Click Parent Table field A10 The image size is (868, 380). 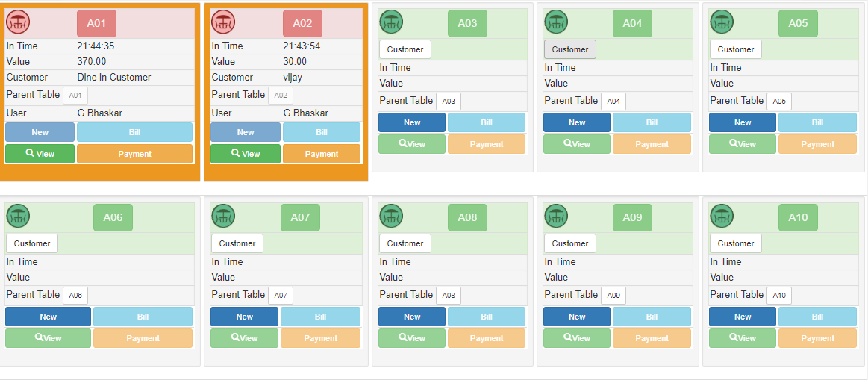tap(779, 296)
